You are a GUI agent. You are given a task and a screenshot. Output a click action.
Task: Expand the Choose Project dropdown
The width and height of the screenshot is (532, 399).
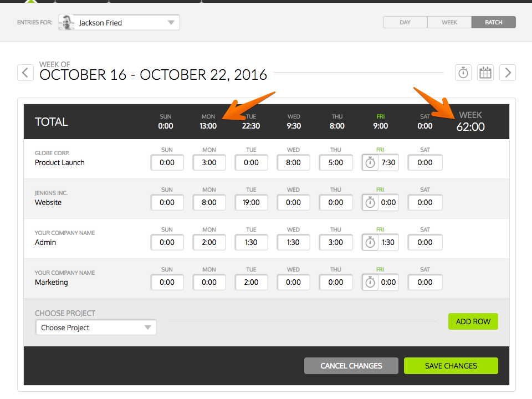click(96, 328)
